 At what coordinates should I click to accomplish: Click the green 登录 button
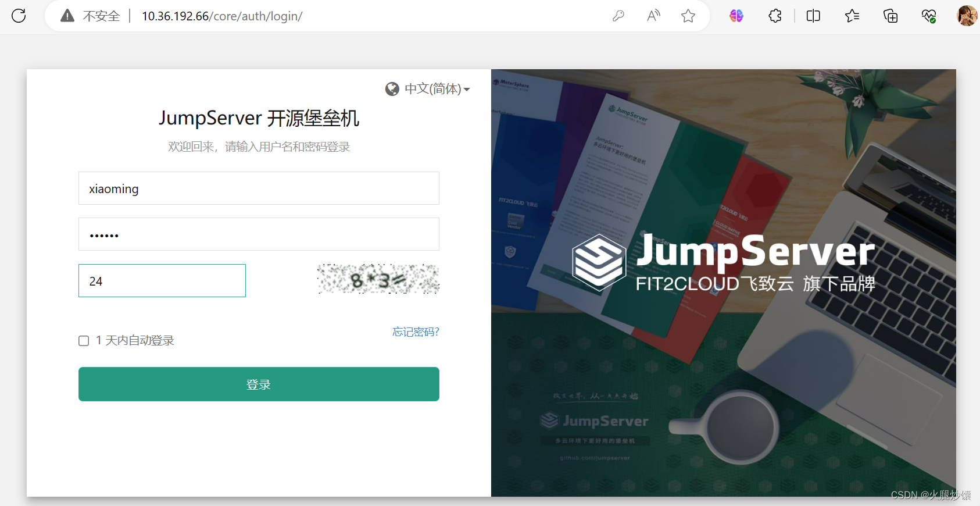259,384
